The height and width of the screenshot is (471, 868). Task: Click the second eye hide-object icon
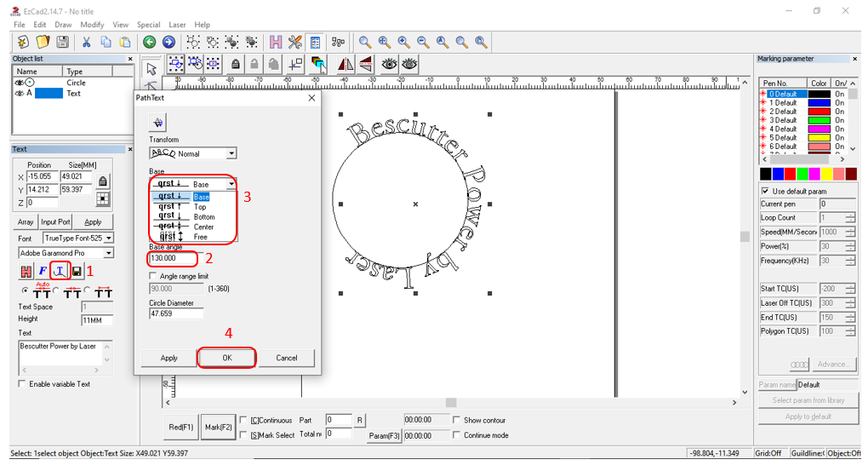pyautogui.click(x=409, y=64)
